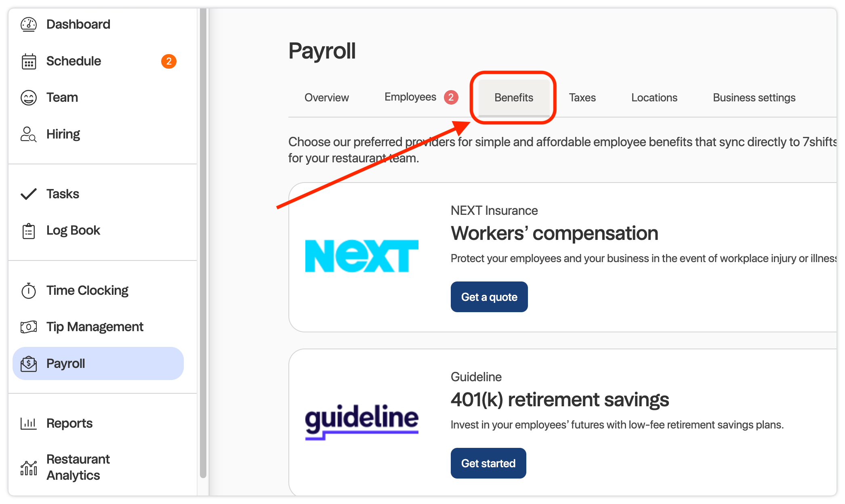Viewport: 845px width, 504px height.
Task: Click Get started for Guideline 401(k)
Action: [x=488, y=463]
